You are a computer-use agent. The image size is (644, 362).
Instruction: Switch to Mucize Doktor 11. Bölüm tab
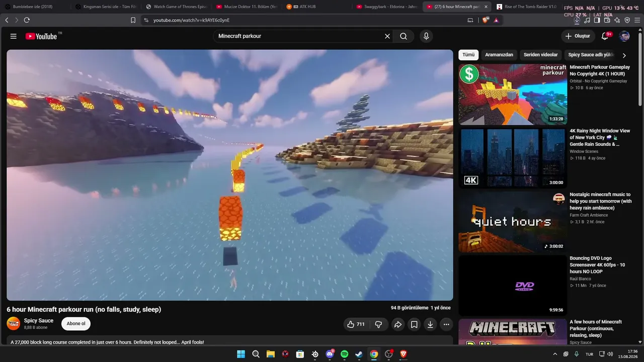(x=247, y=7)
